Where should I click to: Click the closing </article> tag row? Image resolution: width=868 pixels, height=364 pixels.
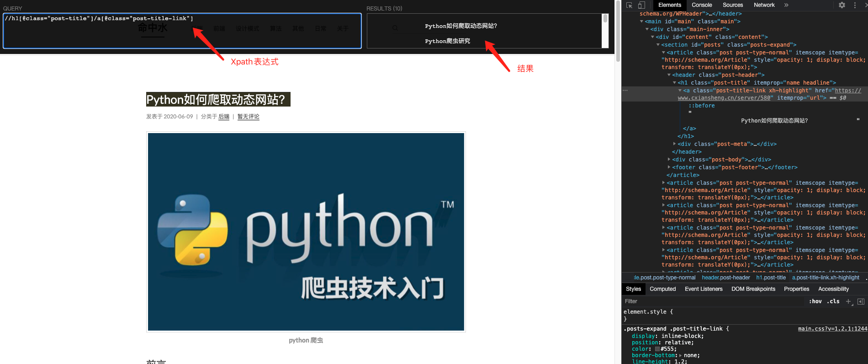683,175
